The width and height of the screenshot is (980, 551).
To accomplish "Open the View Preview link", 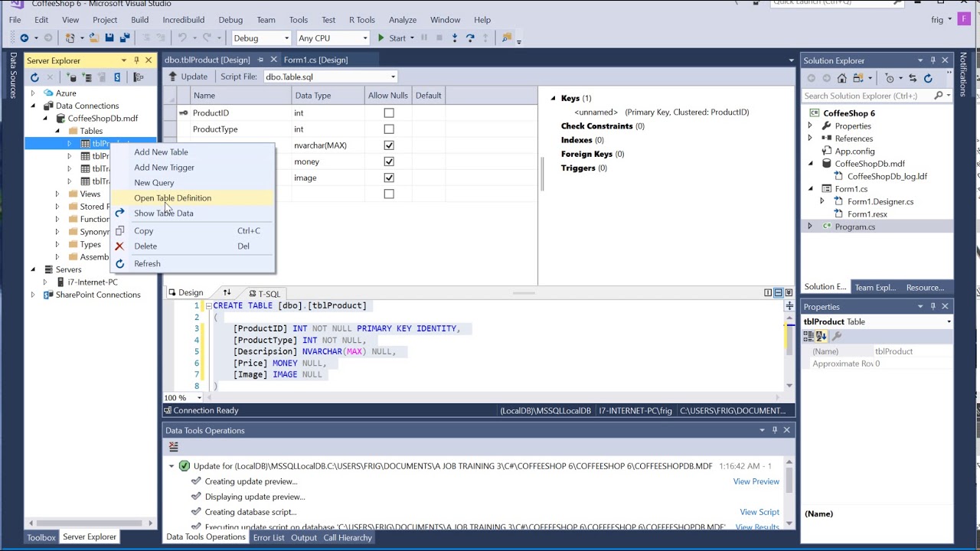I will pos(756,481).
